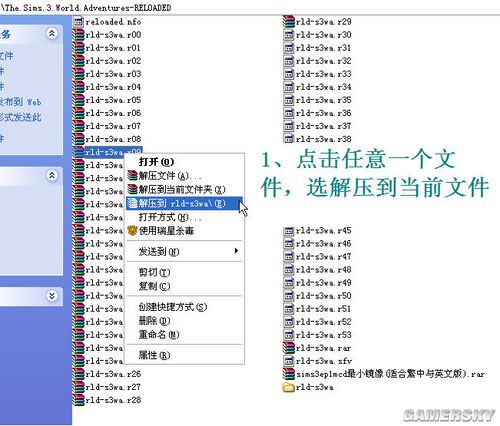Click 属性 in the context menu
The width and height of the screenshot is (500, 426).
(x=154, y=355)
